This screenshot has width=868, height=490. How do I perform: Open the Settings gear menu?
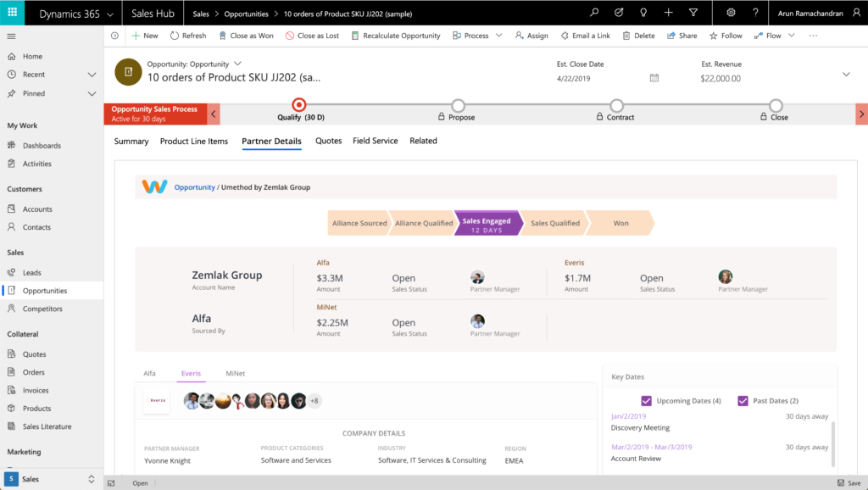tap(730, 13)
